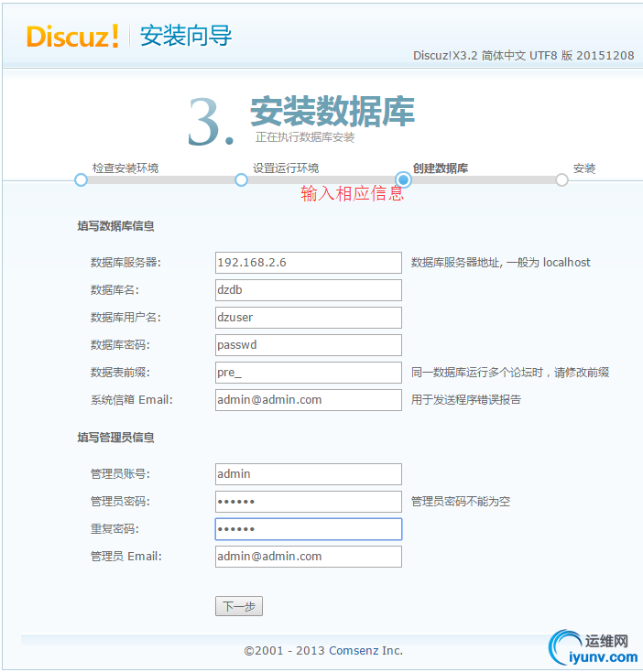
Task: Click the 下一步 next step button
Action: (x=239, y=606)
